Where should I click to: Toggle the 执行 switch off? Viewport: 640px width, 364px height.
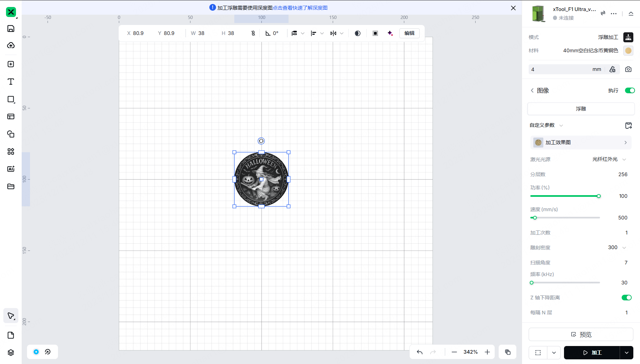(630, 91)
